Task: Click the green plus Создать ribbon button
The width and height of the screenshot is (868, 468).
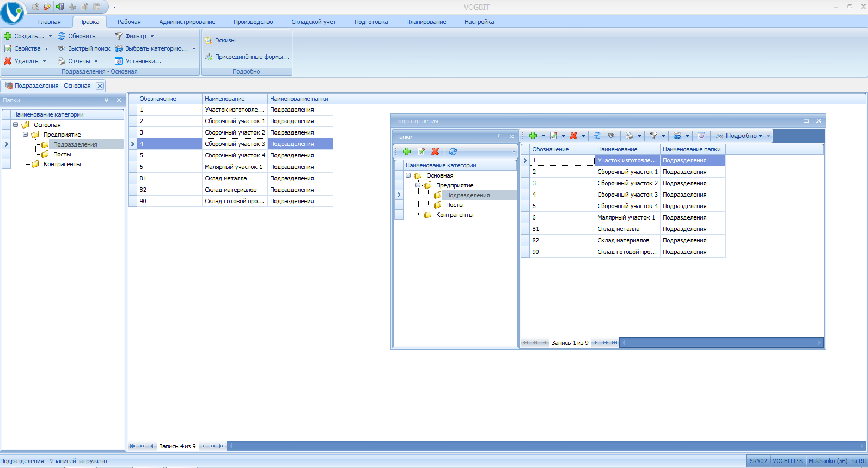Action: point(25,36)
